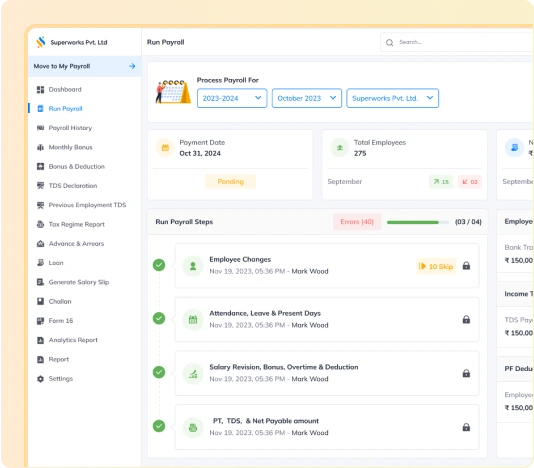Click the Payment Date calendar icon

[166, 148]
